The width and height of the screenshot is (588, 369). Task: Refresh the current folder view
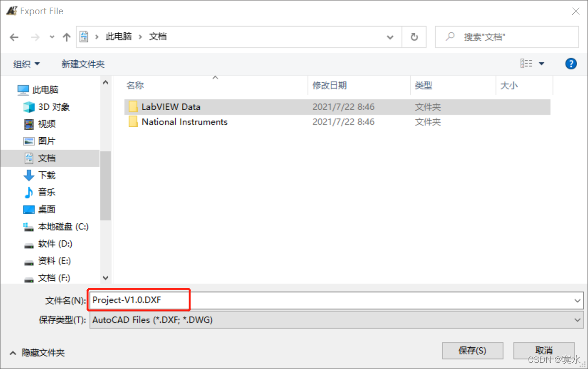pos(414,37)
